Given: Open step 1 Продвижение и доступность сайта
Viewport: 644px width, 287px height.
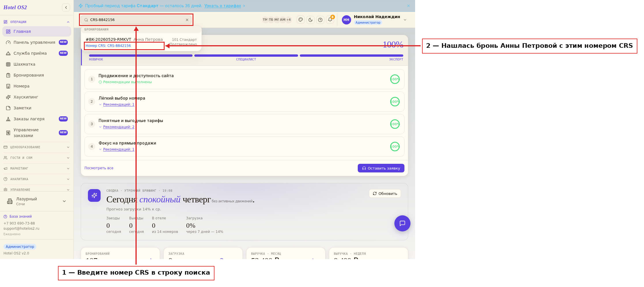Looking at the screenshot, I should 244,79.
